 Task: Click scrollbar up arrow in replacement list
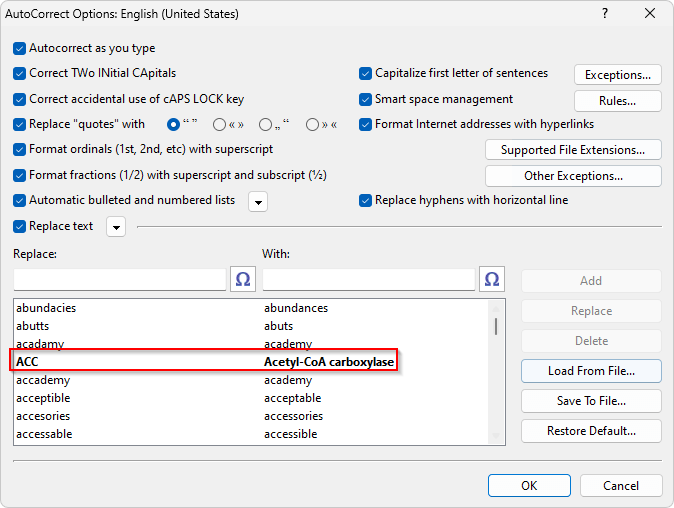pos(496,309)
